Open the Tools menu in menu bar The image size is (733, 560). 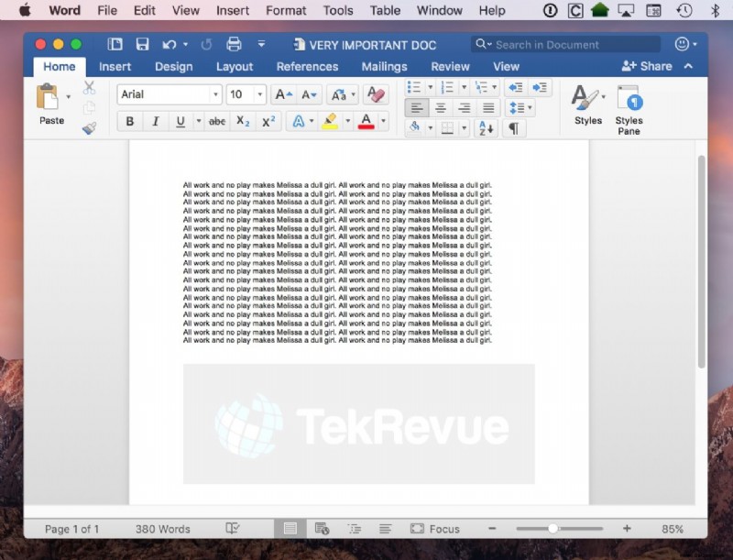point(338,10)
